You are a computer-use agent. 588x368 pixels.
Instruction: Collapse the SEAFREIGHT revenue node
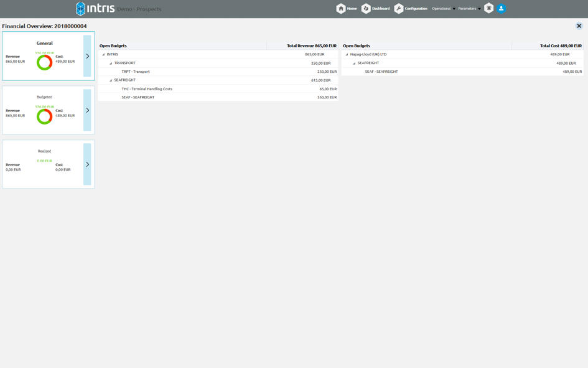[x=111, y=80]
